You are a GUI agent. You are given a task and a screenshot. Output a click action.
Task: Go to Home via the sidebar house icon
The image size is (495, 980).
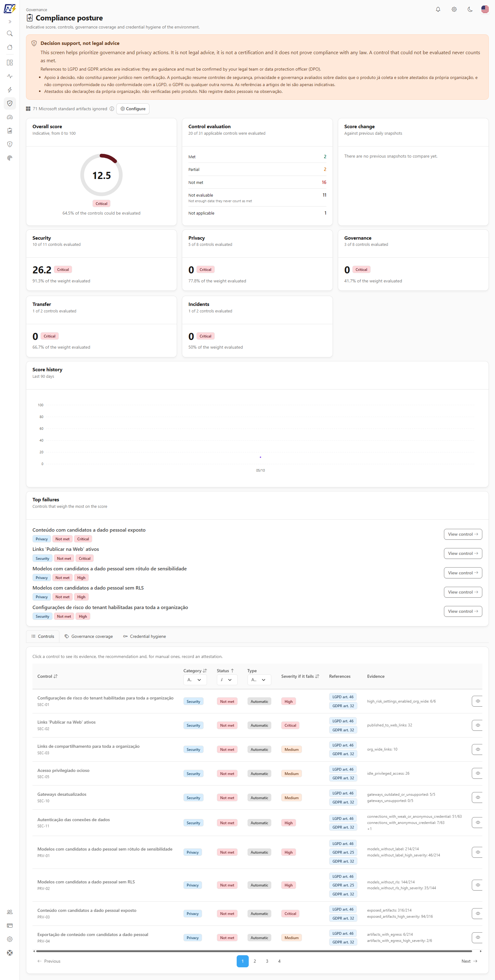coord(10,47)
